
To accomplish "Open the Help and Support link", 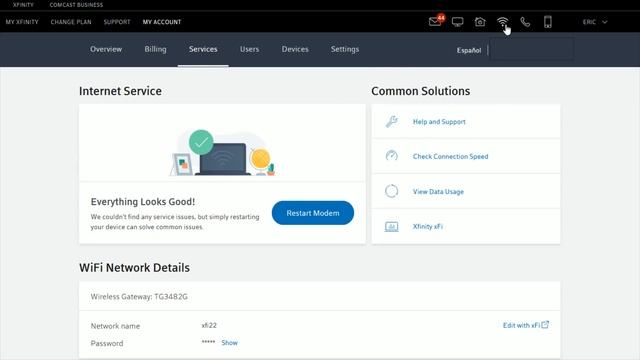I will [439, 122].
